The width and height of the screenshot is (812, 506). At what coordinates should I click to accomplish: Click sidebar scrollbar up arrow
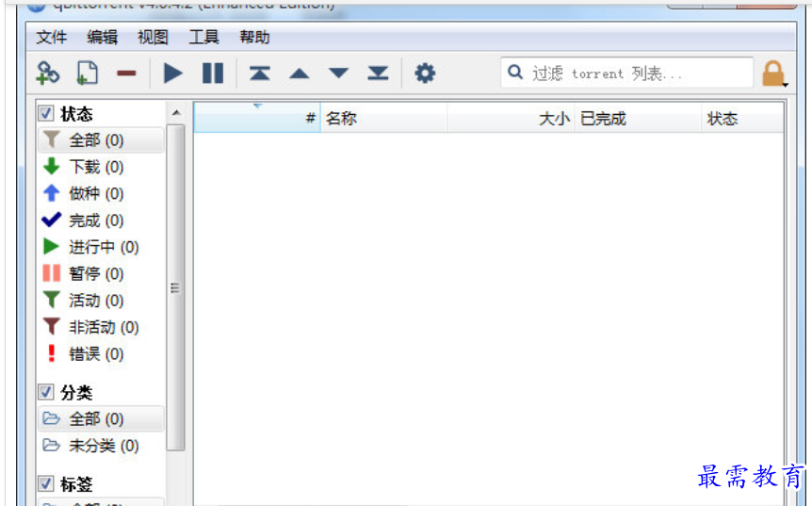click(176, 113)
